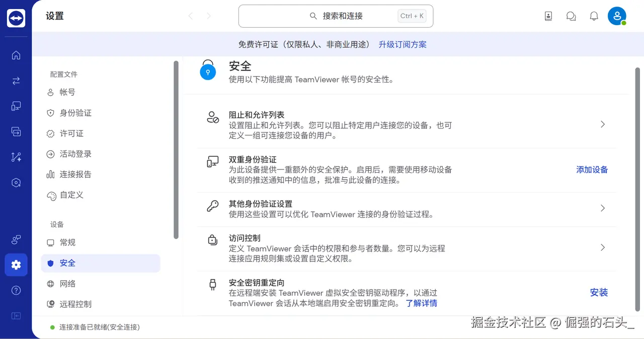Open the Help question mark icon

click(16, 290)
